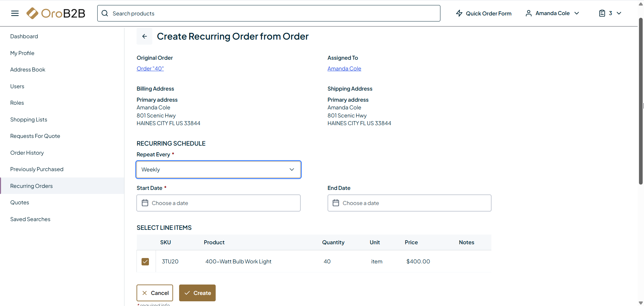Click the OroB2B logo
The image size is (644, 306).
point(56,13)
